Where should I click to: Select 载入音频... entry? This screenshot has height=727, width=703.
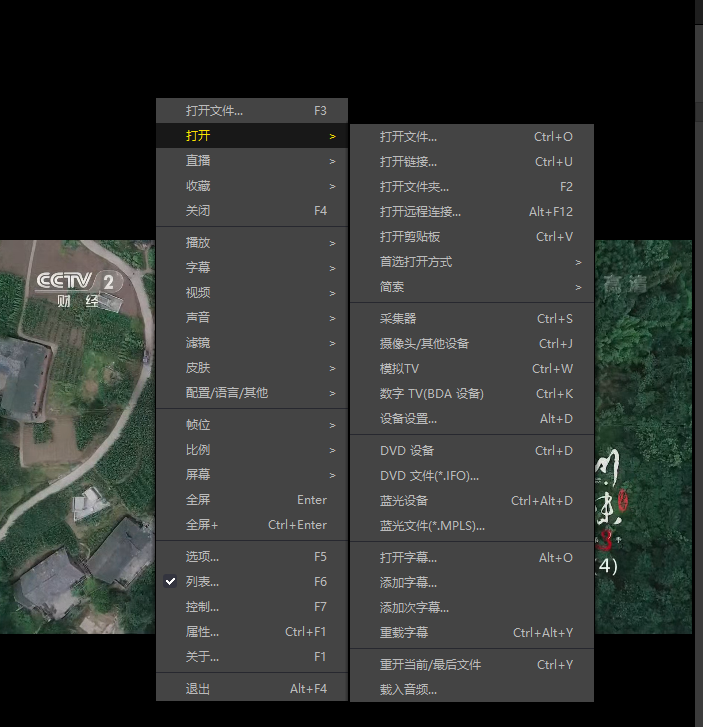click(x=472, y=690)
